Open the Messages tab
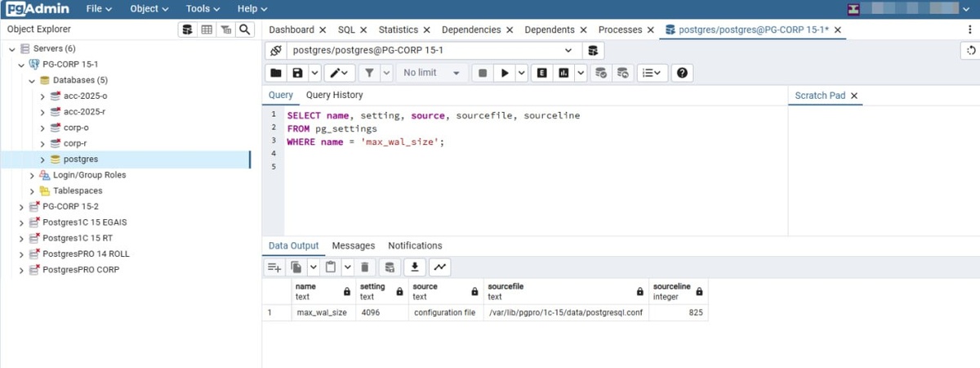The height and width of the screenshot is (368, 980). coord(354,245)
